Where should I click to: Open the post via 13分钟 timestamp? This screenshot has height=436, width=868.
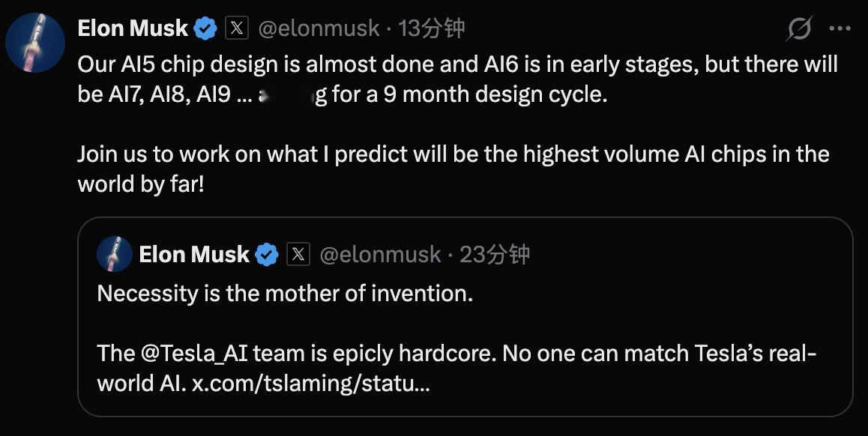pos(432,28)
